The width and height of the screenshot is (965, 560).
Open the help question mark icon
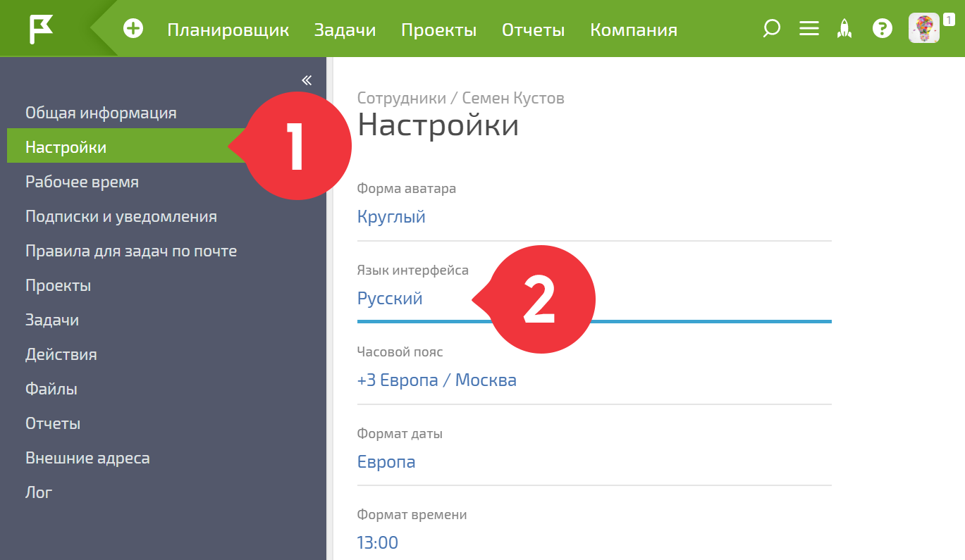coord(883,29)
